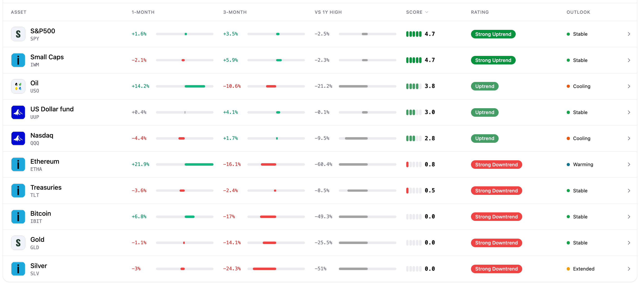Click the Bitcoin −17% three-month value
Image resolution: width=644 pixels, height=286 pixels.
[x=229, y=217]
